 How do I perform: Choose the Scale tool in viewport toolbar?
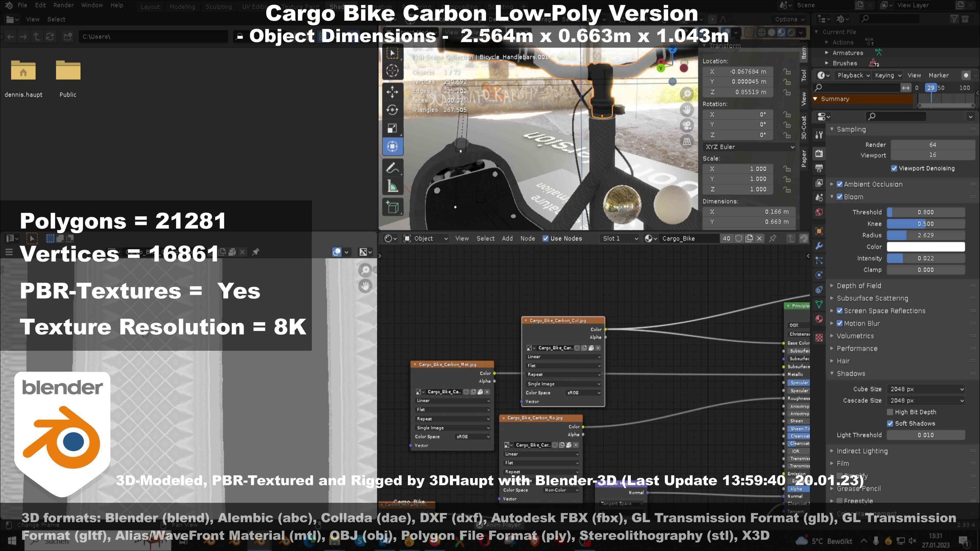(x=392, y=128)
